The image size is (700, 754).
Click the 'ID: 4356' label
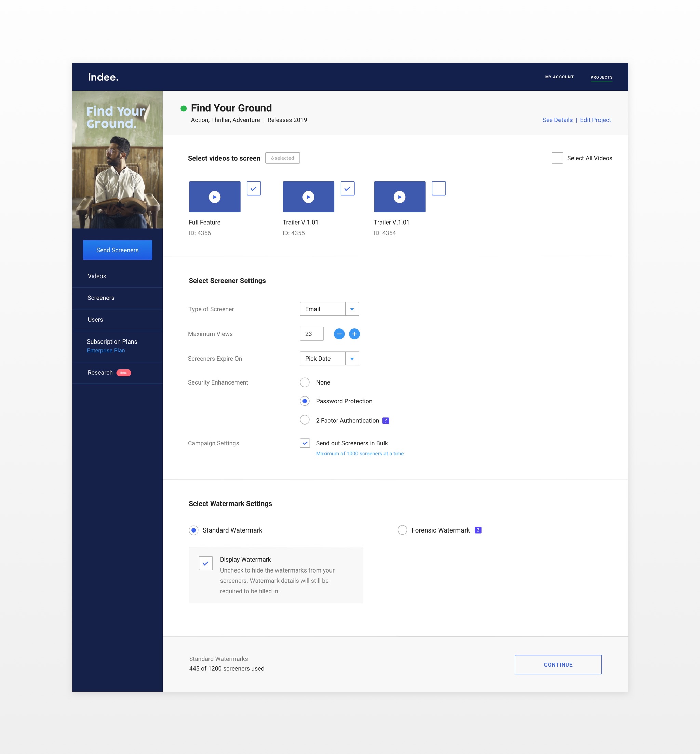[200, 233]
